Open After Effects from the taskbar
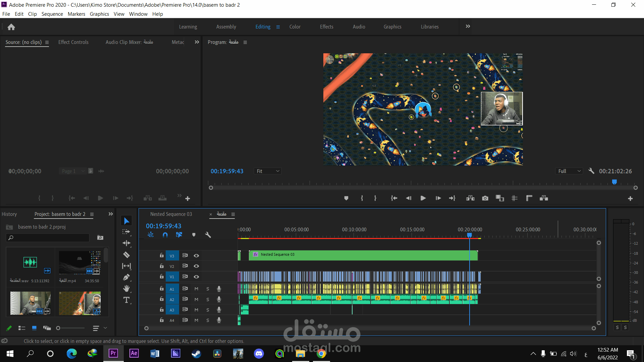The height and width of the screenshot is (362, 644). click(134, 353)
